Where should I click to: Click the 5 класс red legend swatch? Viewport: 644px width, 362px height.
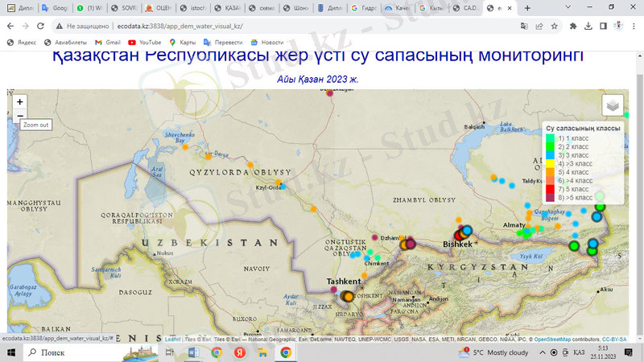pyautogui.click(x=549, y=189)
